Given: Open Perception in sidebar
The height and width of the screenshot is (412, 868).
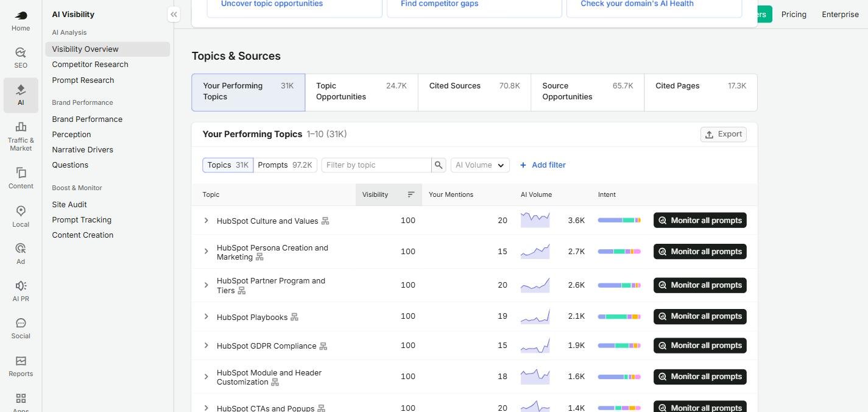Looking at the screenshot, I should [x=71, y=135].
